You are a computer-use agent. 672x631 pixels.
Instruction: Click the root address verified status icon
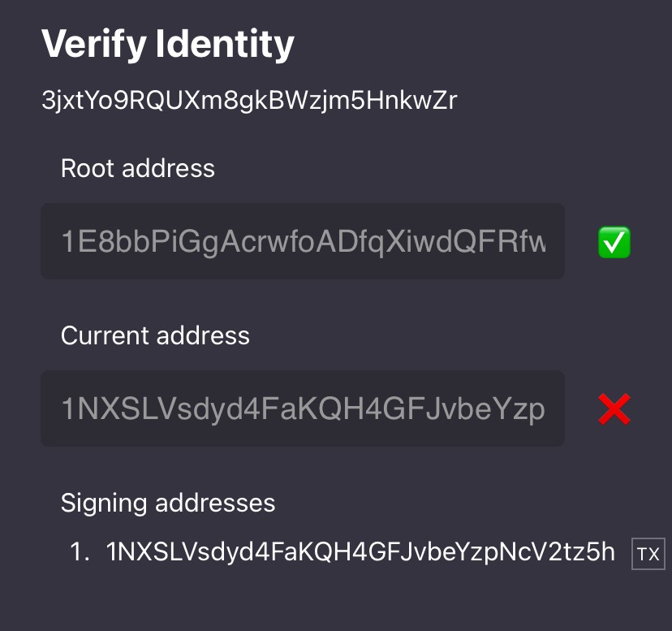click(x=614, y=242)
